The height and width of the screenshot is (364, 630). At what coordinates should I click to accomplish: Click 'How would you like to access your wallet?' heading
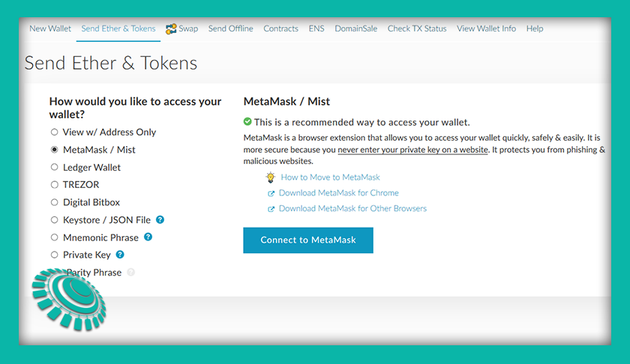(x=136, y=108)
